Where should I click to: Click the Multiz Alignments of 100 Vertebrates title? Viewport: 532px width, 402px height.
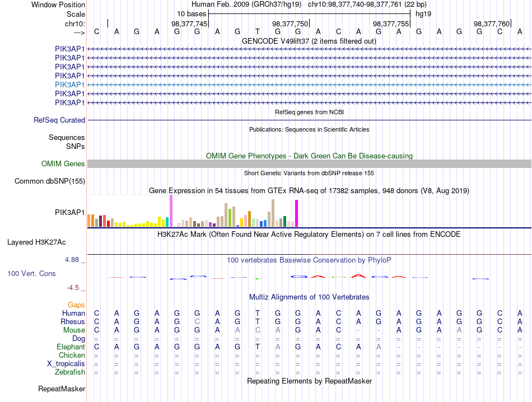point(309,297)
